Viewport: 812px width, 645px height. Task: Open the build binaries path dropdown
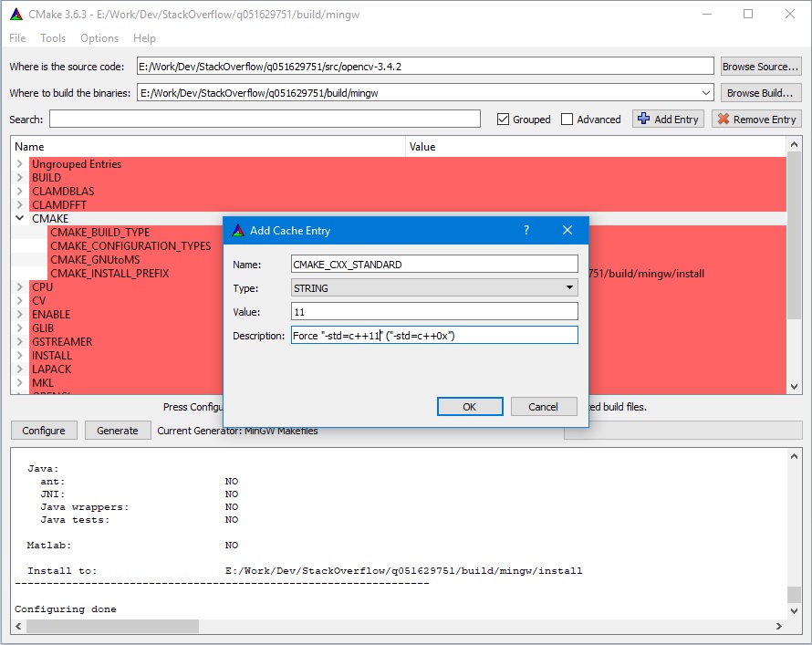706,93
